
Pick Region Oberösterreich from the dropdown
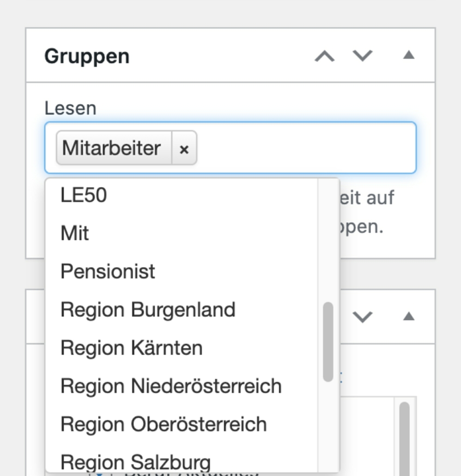coord(164,424)
